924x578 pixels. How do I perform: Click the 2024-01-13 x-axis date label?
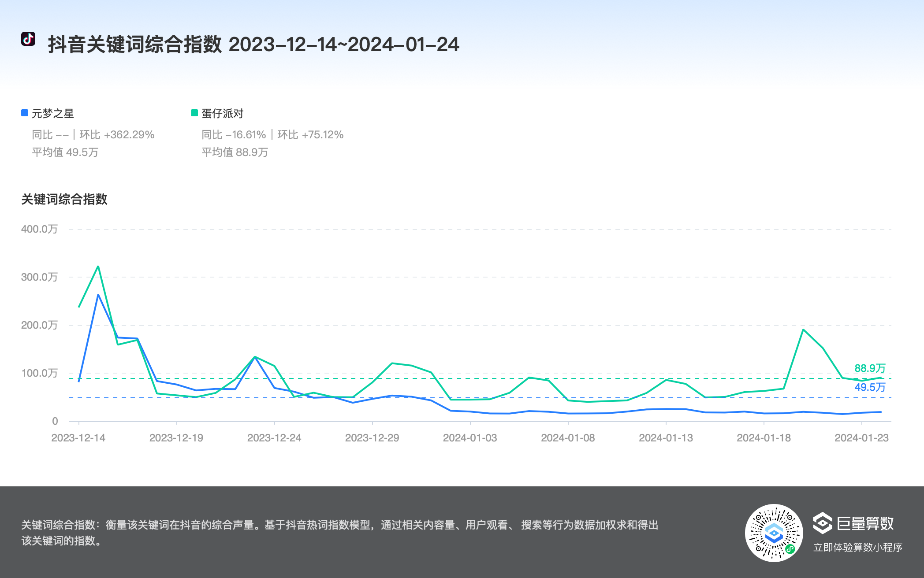click(666, 438)
